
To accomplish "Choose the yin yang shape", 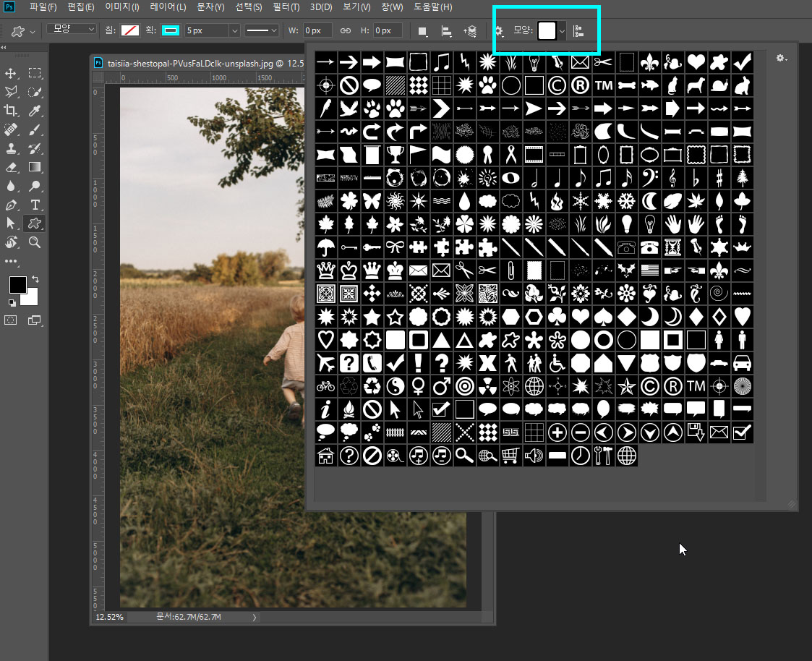I will pos(395,386).
